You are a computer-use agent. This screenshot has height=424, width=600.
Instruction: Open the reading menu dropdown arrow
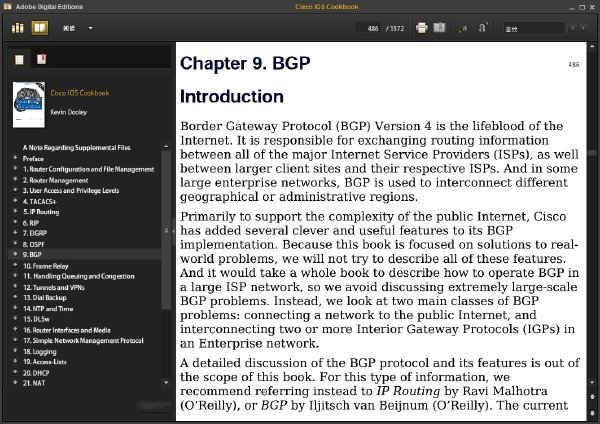click(90, 28)
